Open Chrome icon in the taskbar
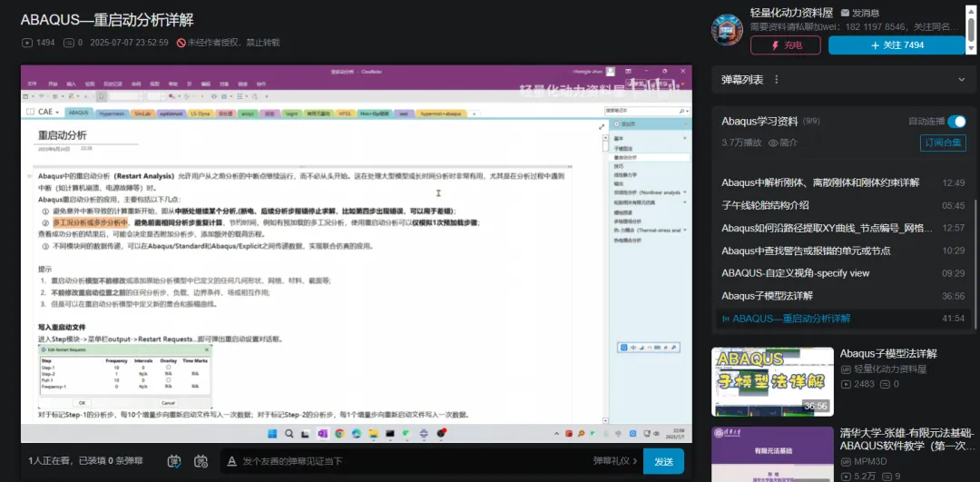The height and width of the screenshot is (482, 980). 339,433
